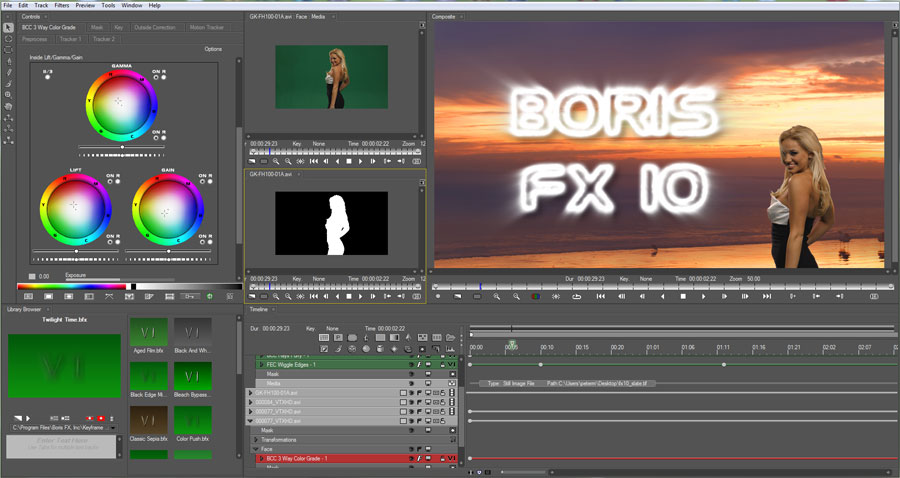Open the Filters menu
The image size is (900, 478).
tap(61, 5)
